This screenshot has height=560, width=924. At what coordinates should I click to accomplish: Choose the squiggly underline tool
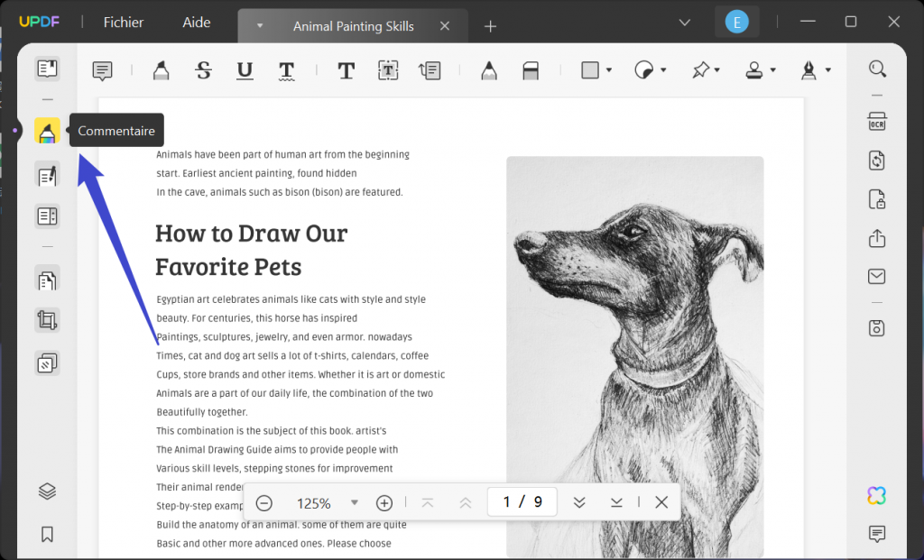286,70
